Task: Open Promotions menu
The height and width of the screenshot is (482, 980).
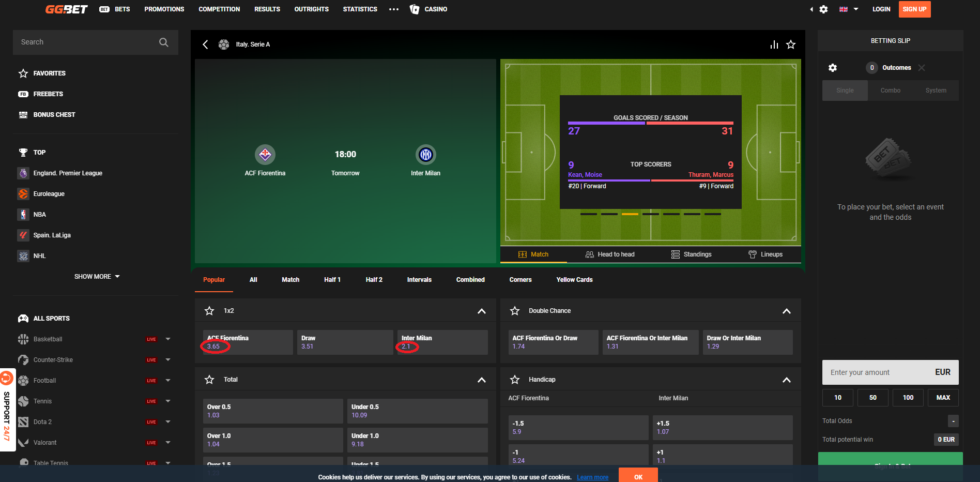Action: tap(164, 9)
